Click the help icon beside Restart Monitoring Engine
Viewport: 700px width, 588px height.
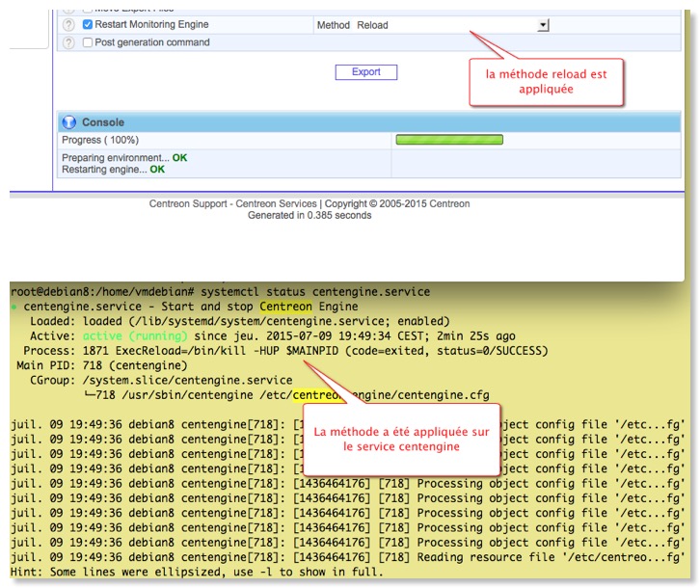click(68, 25)
